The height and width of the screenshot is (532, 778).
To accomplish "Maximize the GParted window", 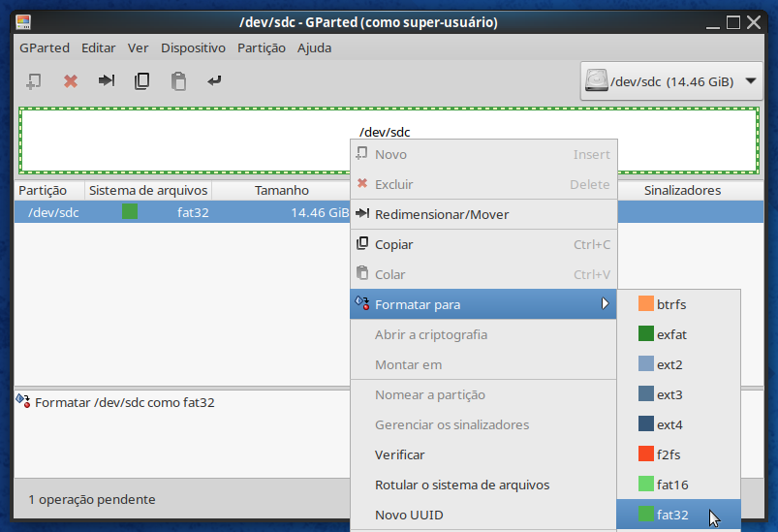I will coord(733,22).
